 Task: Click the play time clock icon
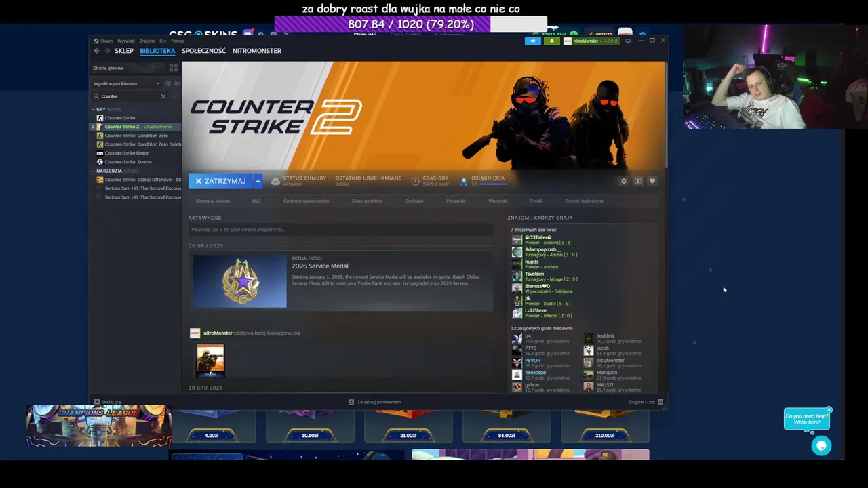(415, 181)
